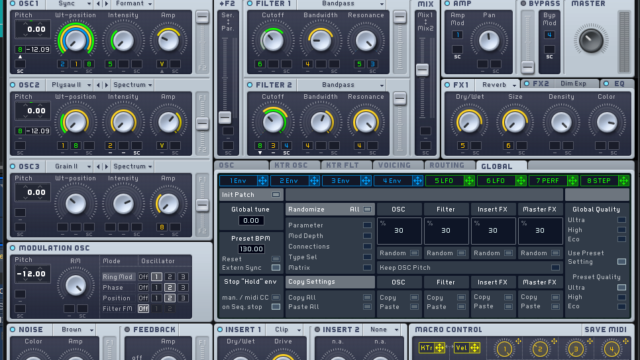
Task: Toggle the BYPASS power button
Action: (523, 4)
